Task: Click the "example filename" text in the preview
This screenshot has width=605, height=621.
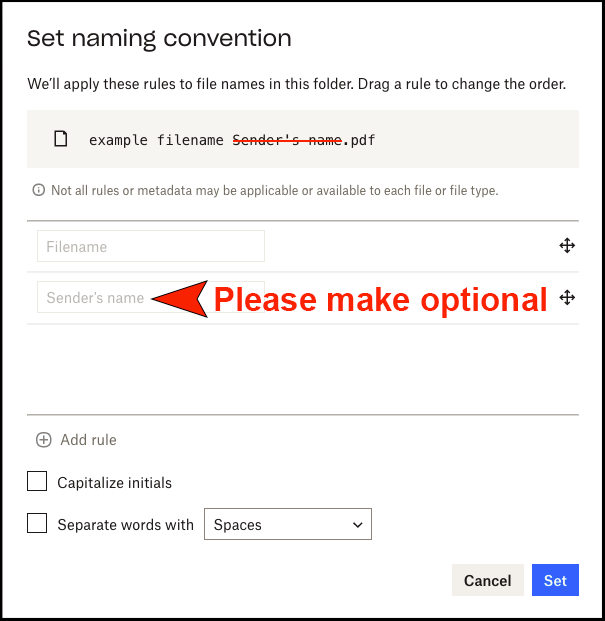Action: click(x=156, y=140)
